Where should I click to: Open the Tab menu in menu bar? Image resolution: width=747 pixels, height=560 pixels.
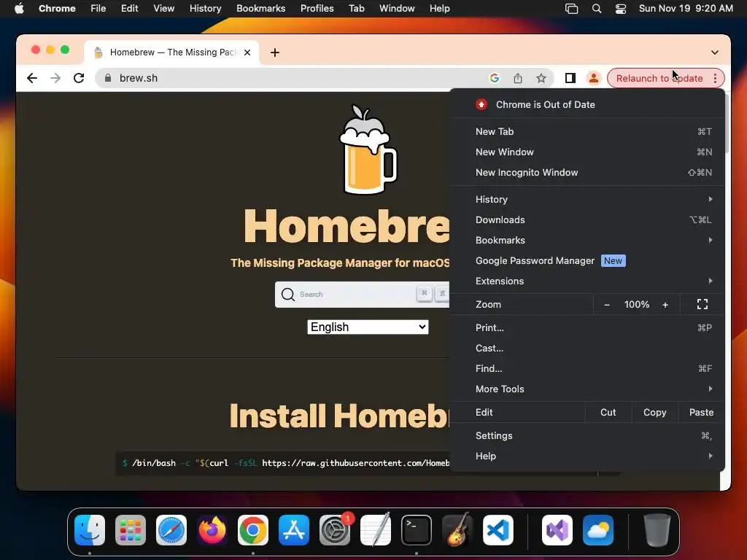point(356,9)
